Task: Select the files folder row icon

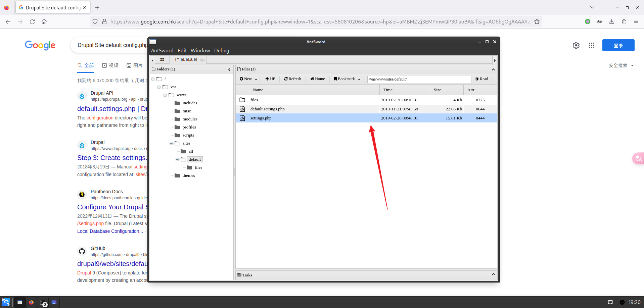Action: pyautogui.click(x=242, y=100)
